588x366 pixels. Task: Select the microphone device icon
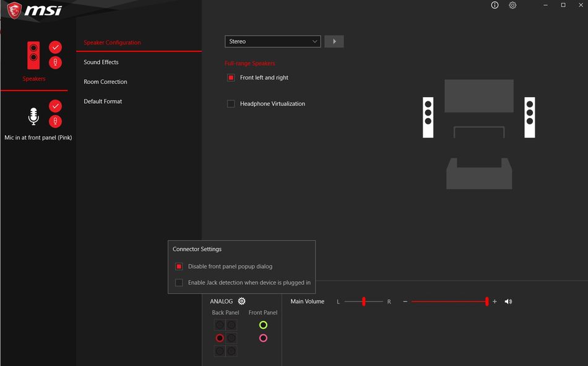33,116
